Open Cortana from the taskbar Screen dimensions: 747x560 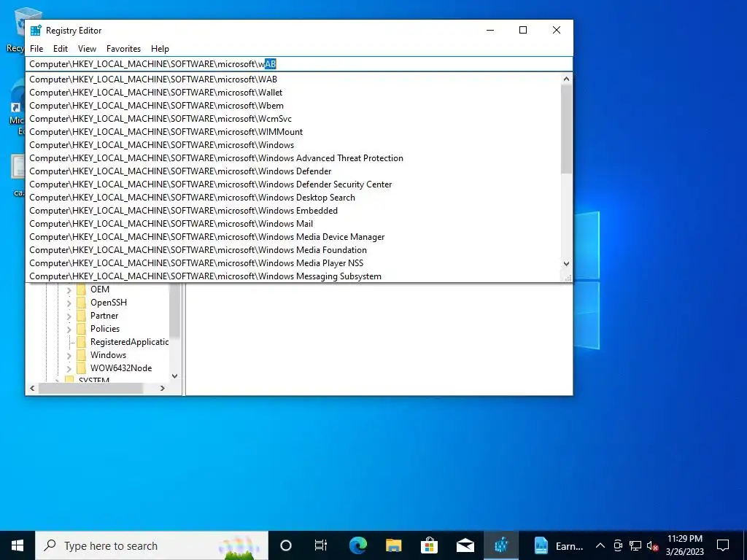click(x=286, y=545)
